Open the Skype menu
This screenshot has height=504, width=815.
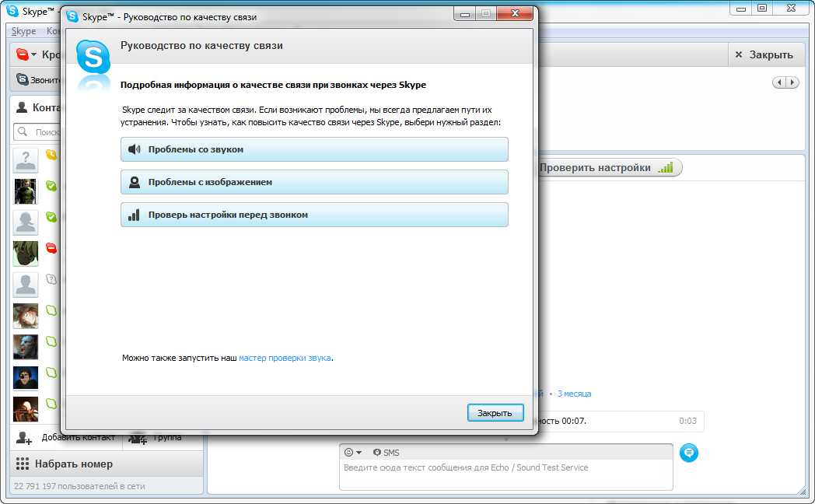point(23,30)
